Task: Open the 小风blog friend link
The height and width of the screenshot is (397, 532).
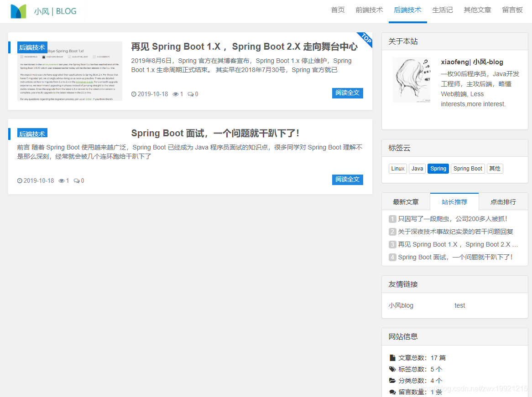Action: point(401,305)
